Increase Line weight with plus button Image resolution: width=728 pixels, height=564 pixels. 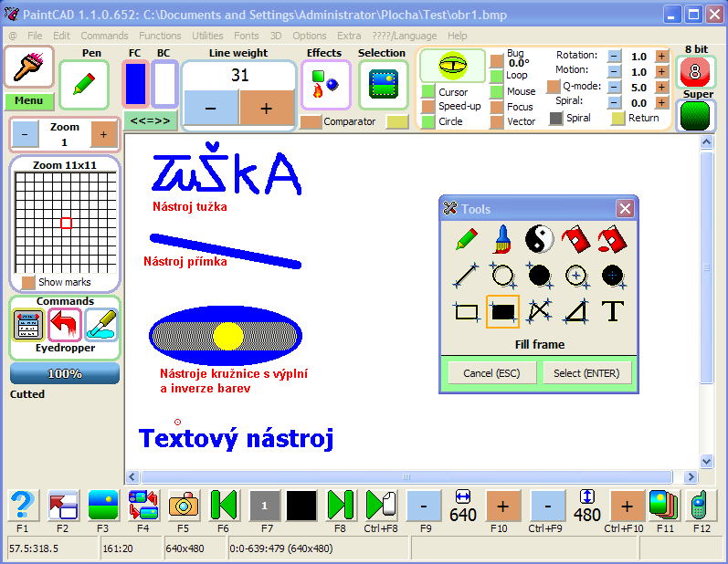click(267, 108)
